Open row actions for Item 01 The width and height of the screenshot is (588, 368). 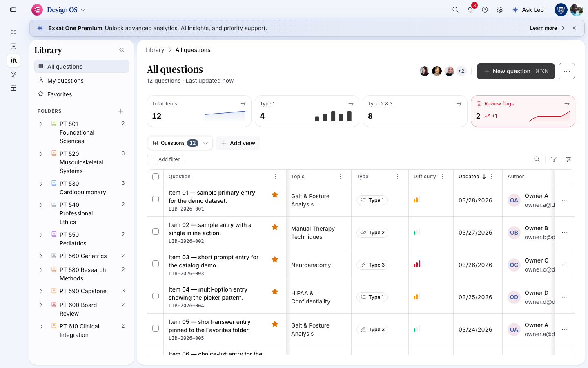565,200
